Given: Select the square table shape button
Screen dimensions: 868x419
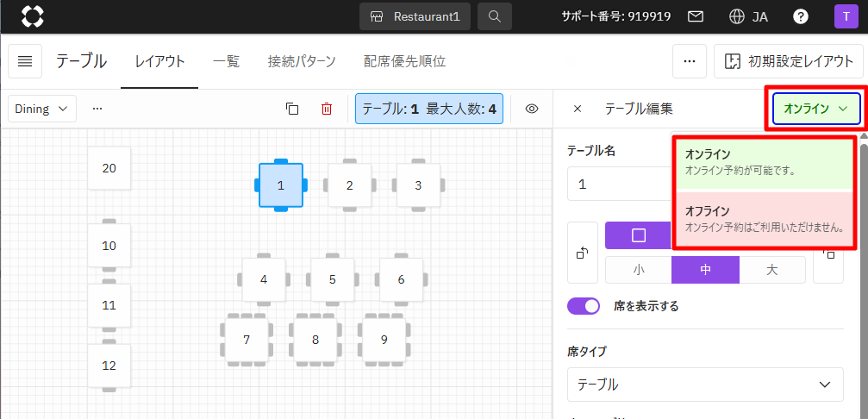Looking at the screenshot, I should (639, 235).
